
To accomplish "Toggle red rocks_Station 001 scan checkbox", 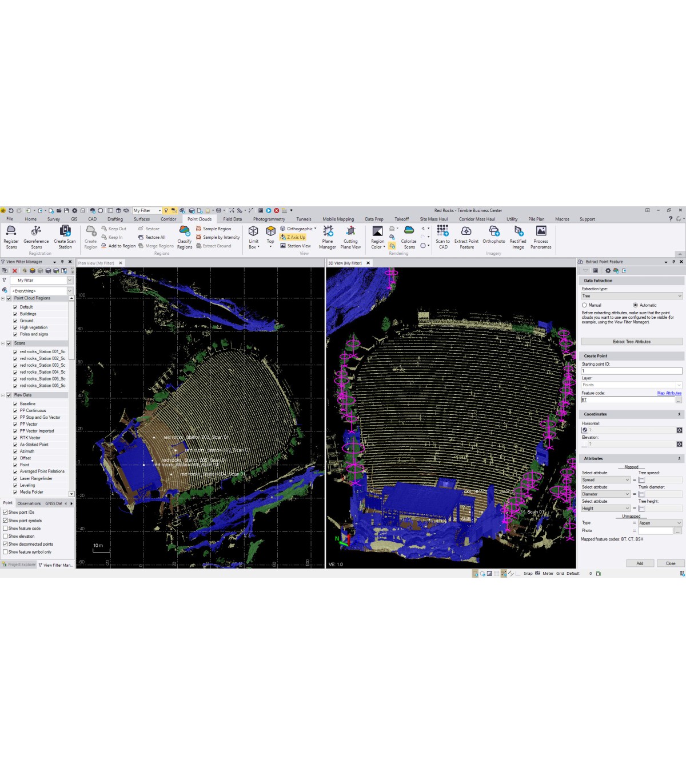I will coord(15,352).
